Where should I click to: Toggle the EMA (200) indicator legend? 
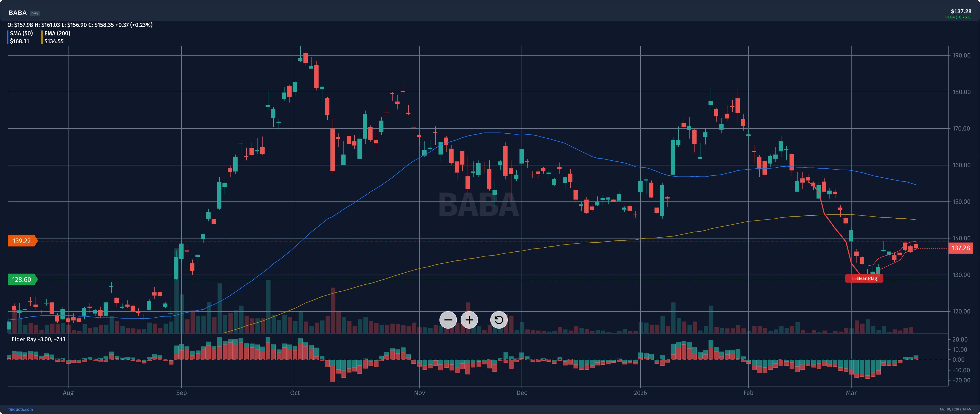pyautogui.click(x=57, y=33)
